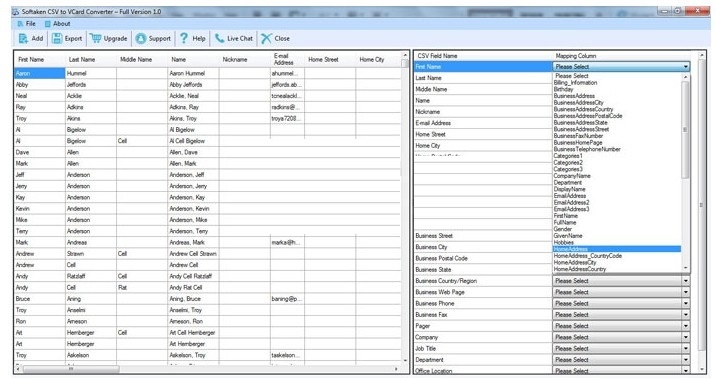Screen dimensions: 716x380
Task: Click the Add file toolbar icon
Action: tap(23, 38)
